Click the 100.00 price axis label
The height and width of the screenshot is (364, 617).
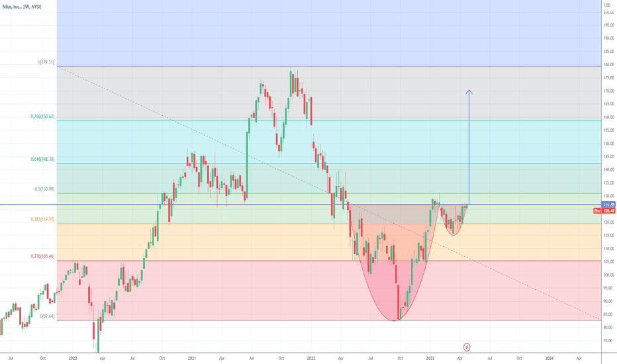(x=608, y=275)
